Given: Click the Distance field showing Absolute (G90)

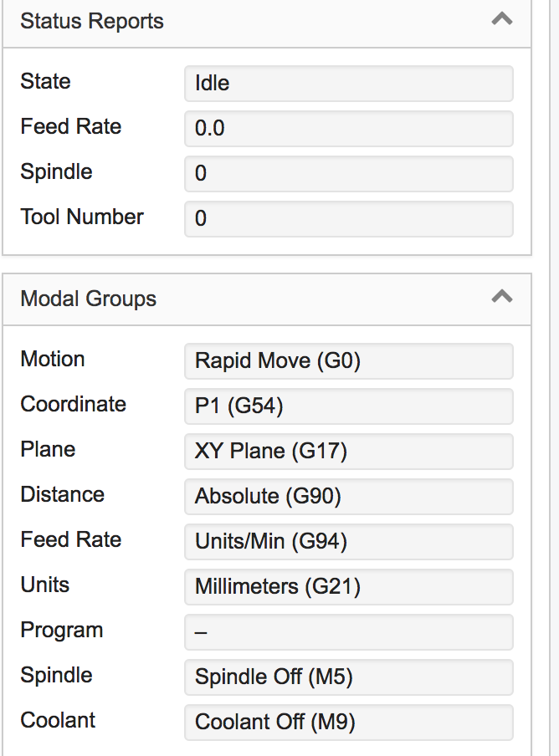Looking at the screenshot, I should pyautogui.click(x=348, y=497).
